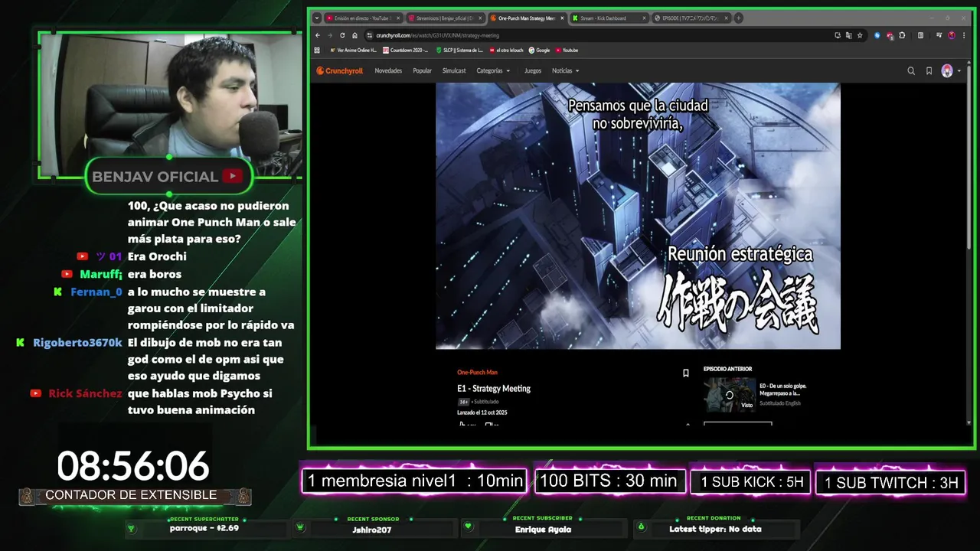980x551 pixels.
Task: Click recent sponsor Jshiro207
Action: coord(371,530)
